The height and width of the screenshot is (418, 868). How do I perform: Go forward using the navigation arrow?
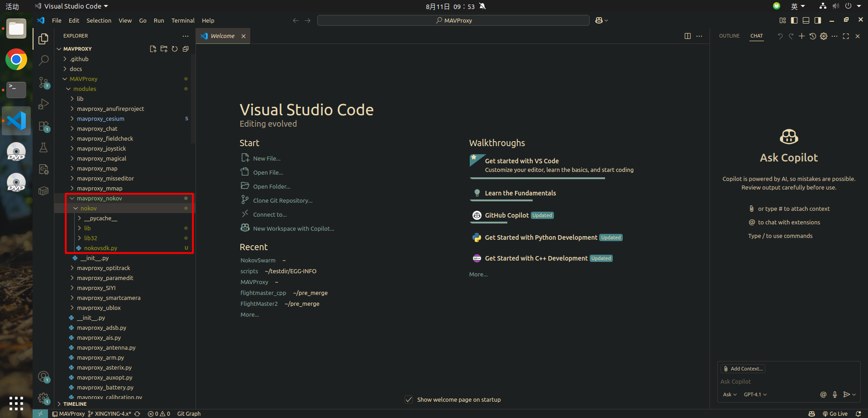(308, 20)
